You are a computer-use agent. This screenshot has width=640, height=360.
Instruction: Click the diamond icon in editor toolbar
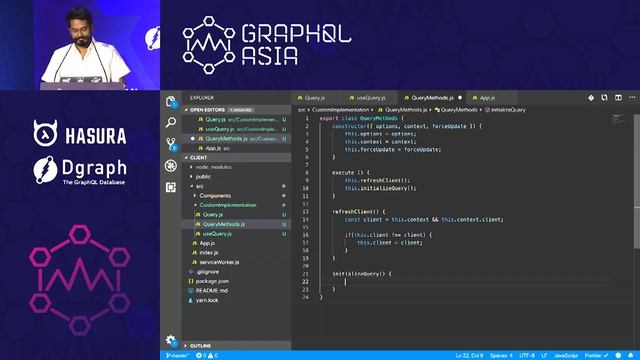click(591, 98)
